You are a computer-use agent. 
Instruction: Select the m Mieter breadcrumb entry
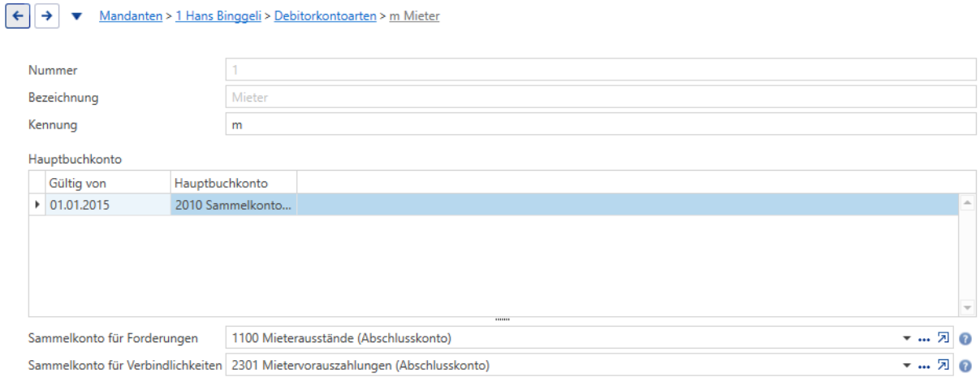414,15
